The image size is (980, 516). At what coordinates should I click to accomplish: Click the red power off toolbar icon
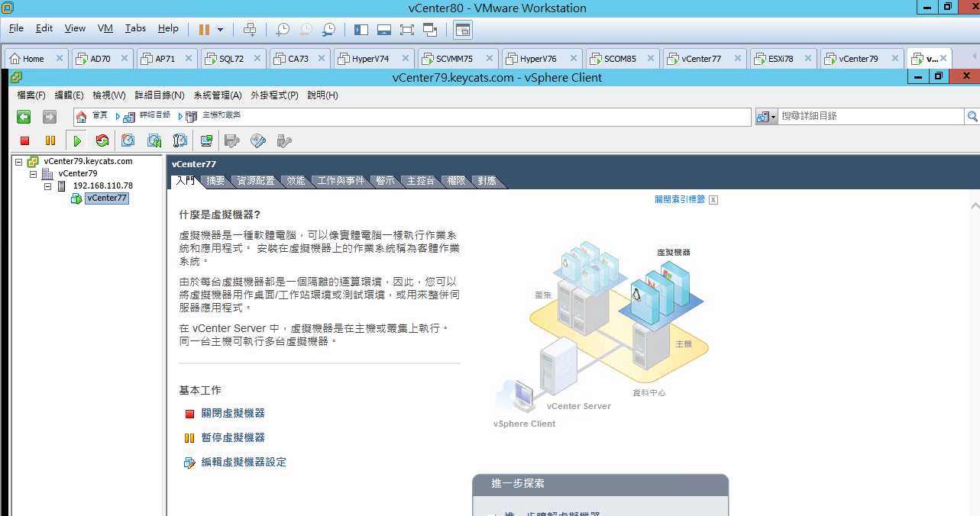pyautogui.click(x=24, y=140)
